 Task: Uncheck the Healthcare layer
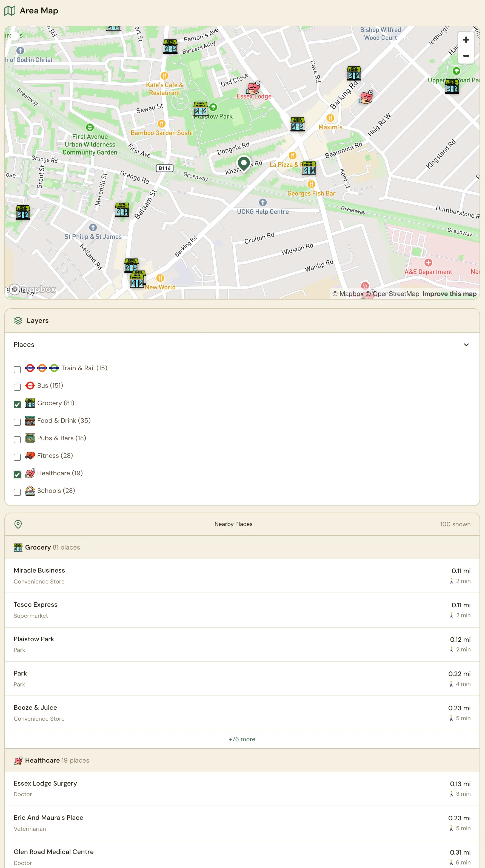click(17, 475)
